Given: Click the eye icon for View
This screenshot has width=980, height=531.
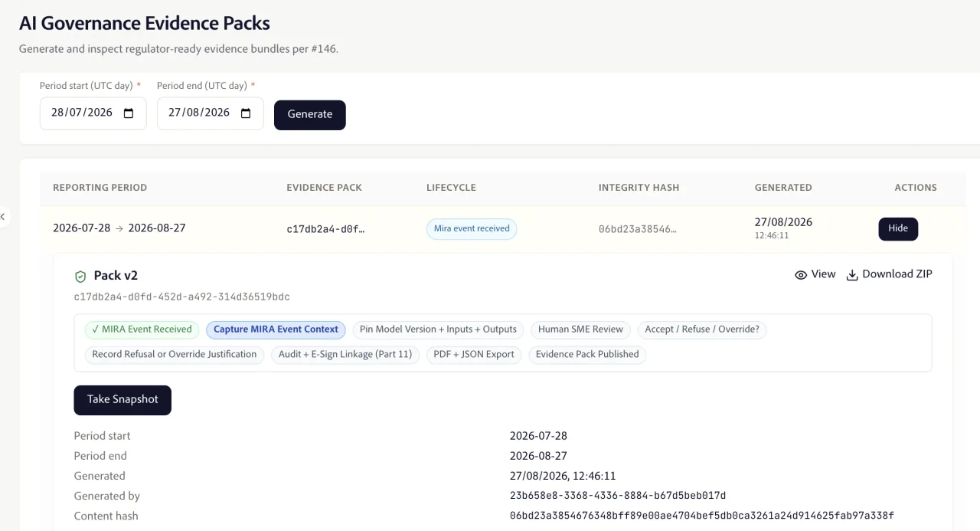Looking at the screenshot, I should 801,275.
